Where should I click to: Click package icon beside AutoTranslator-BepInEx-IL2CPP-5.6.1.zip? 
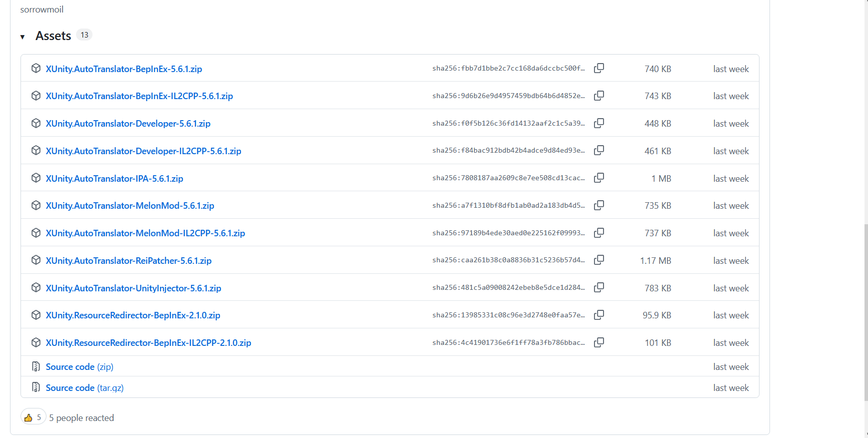[36, 96]
